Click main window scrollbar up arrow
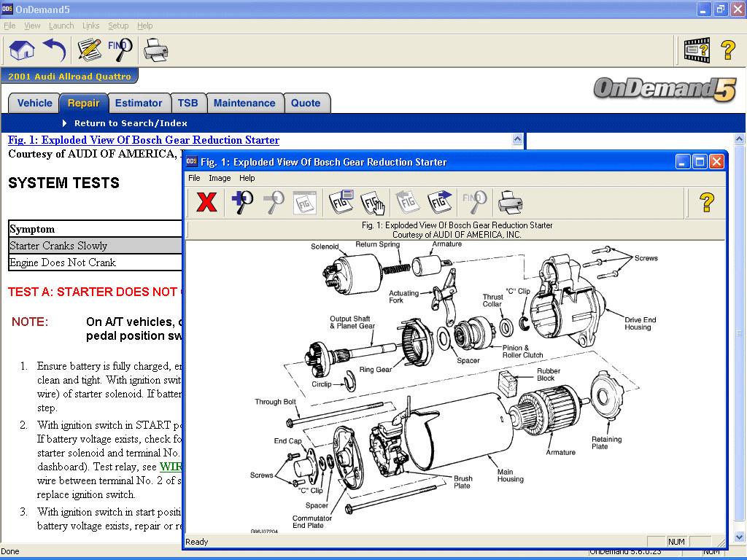The image size is (747, 560). pyautogui.click(x=740, y=139)
